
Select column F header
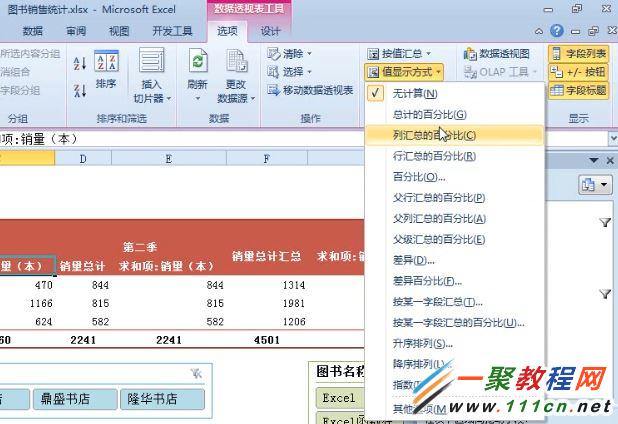267,159
